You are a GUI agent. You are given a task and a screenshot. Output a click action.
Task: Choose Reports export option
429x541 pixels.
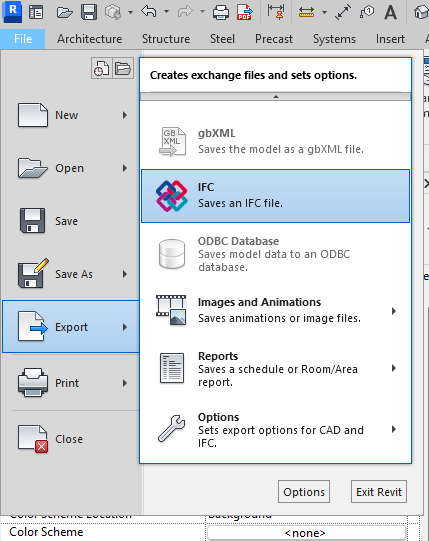[275, 368]
